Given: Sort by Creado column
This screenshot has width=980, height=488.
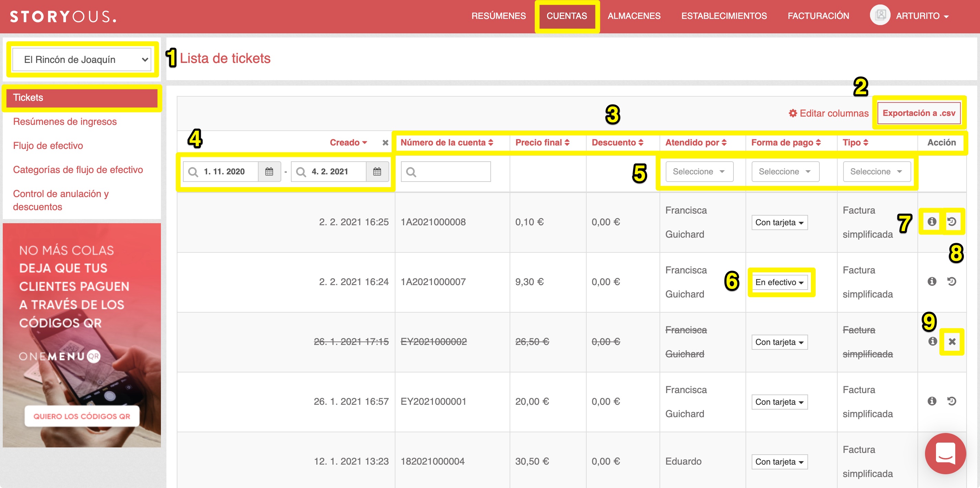Looking at the screenshot, I should tap(348, 143).
